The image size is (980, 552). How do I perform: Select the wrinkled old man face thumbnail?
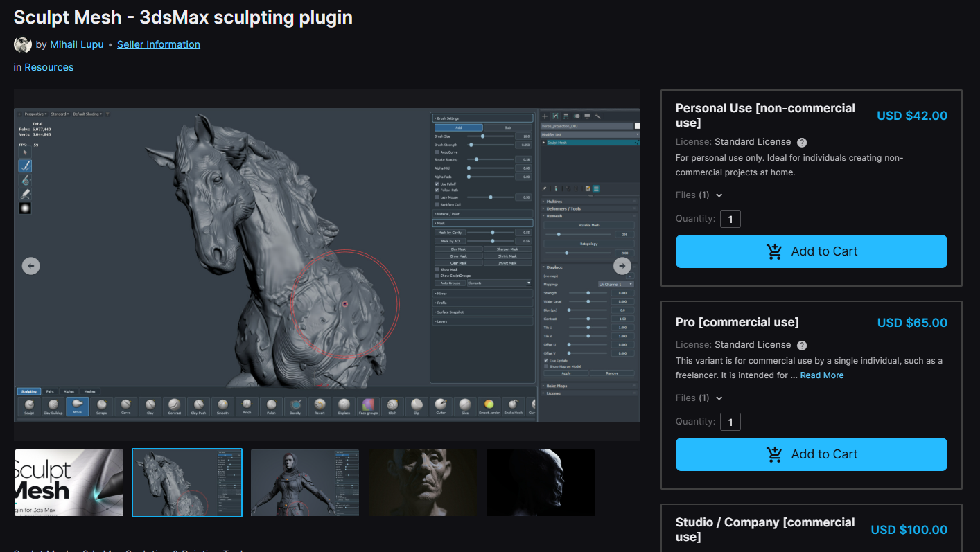pos(423,483)
